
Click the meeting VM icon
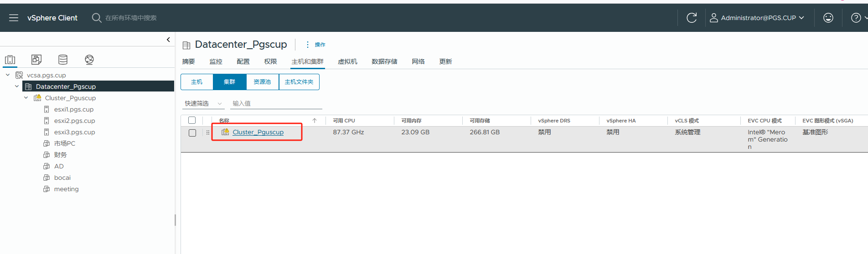point(46,189)
